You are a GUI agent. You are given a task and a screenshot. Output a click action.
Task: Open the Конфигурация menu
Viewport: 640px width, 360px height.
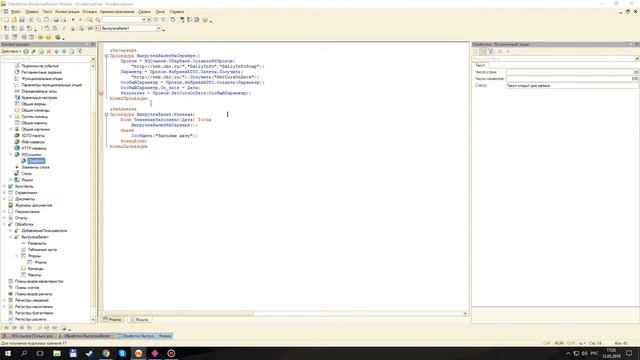(x=67, y=12)
